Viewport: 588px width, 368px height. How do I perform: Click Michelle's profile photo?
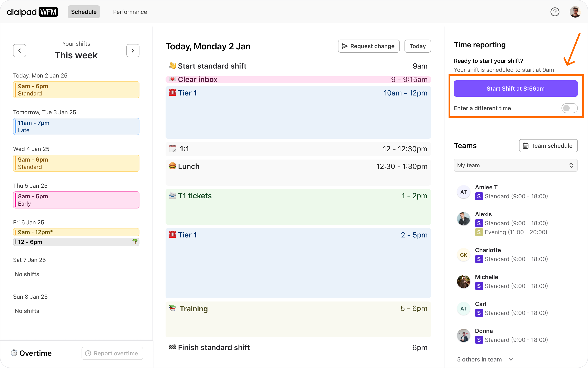click(463, 281)
